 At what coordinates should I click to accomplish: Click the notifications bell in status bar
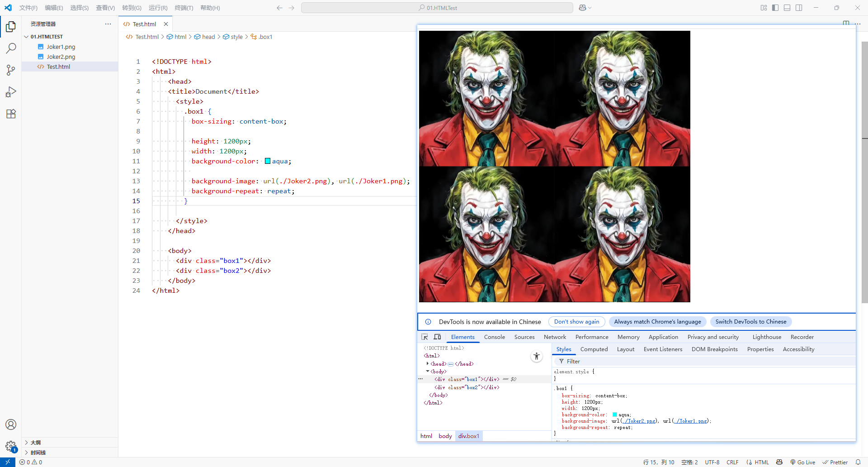pyautogui.click(x=858, y=462)
